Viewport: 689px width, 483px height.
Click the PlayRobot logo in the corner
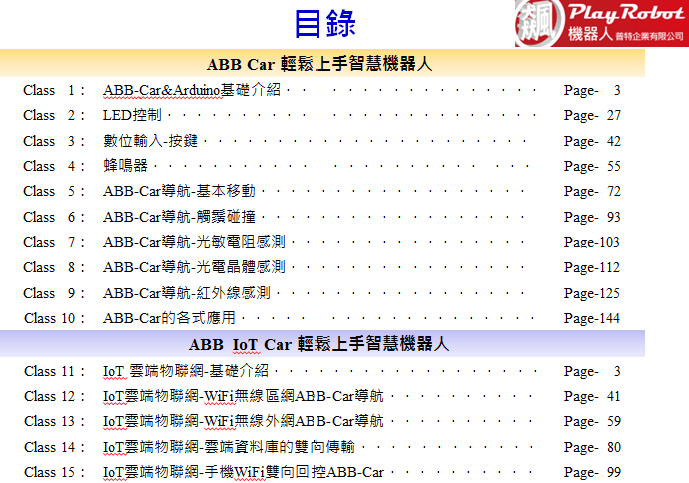[x=602, y=23]
